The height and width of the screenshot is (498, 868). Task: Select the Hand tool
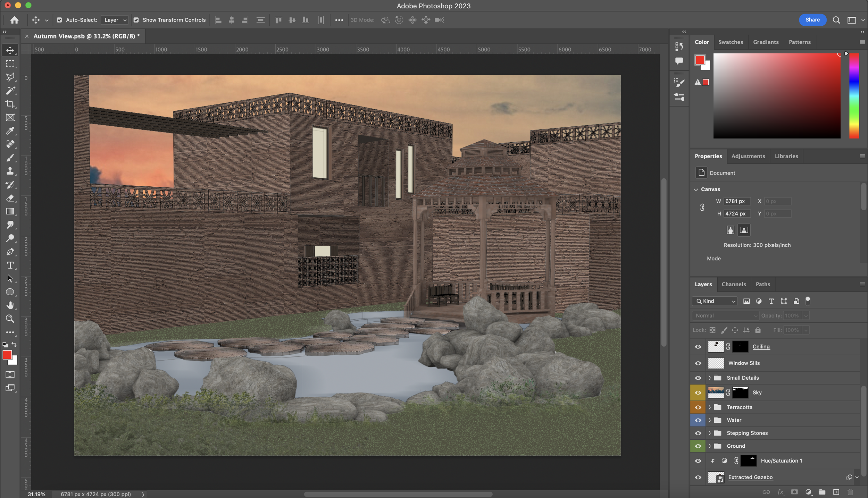[10, 305]
